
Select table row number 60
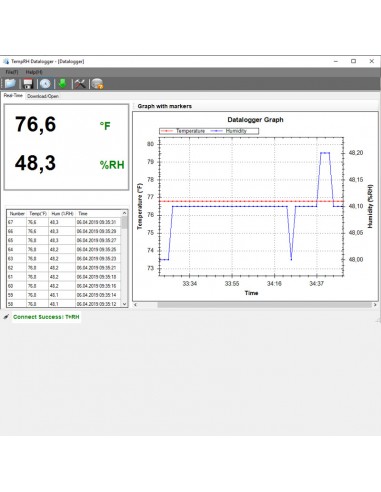point(64,286)
